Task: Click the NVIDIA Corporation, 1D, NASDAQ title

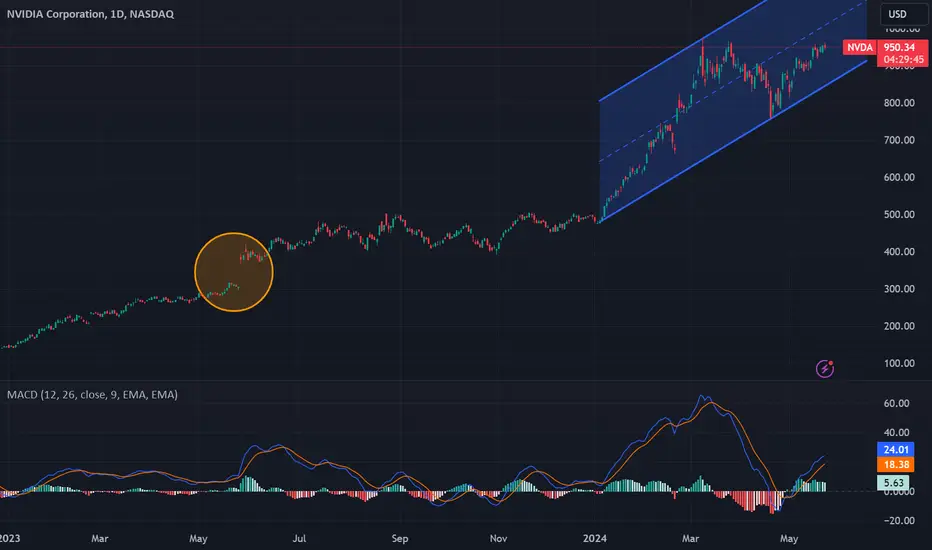Action: [90, 14]
